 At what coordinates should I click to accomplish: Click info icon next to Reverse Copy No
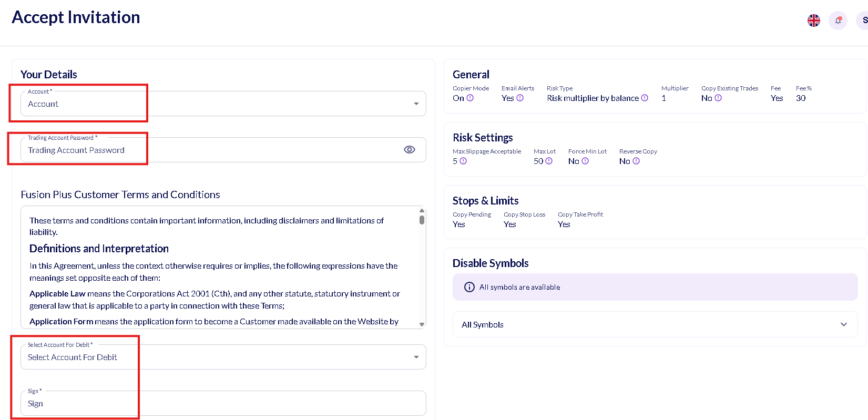(x=636, y=161)
